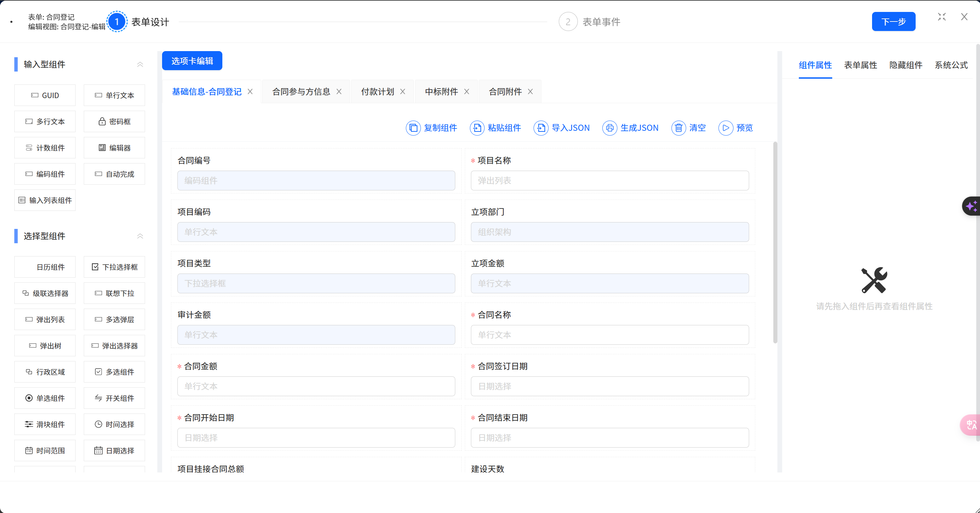Select the 单选组件 radio component
The width and height of the screenshot is (980, 513).
click(x=45, y=398)
